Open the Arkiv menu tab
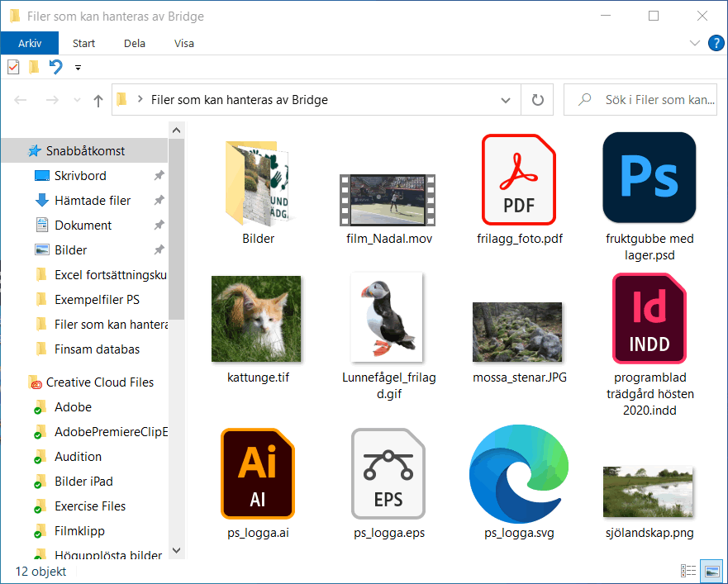 [30, 43]
